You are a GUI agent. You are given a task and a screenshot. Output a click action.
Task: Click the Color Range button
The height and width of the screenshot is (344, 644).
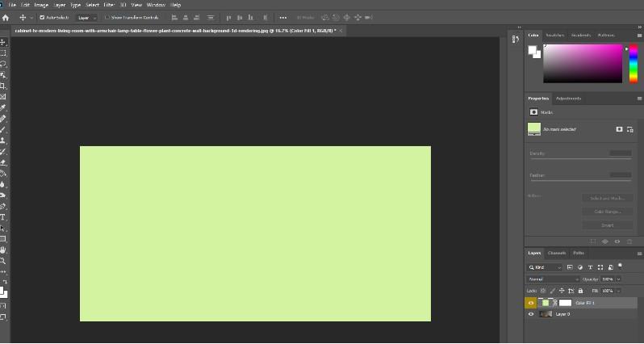pos(608,212)
